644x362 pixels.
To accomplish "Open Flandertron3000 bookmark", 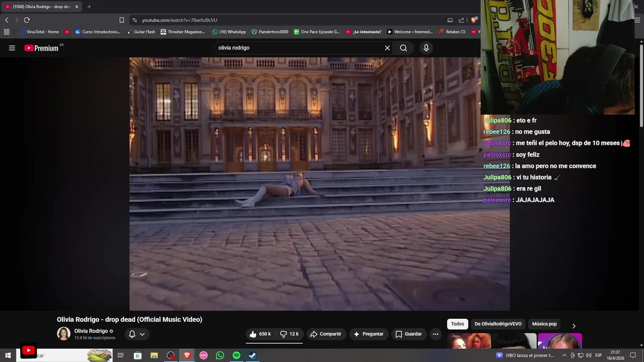I will coord(270,32).
